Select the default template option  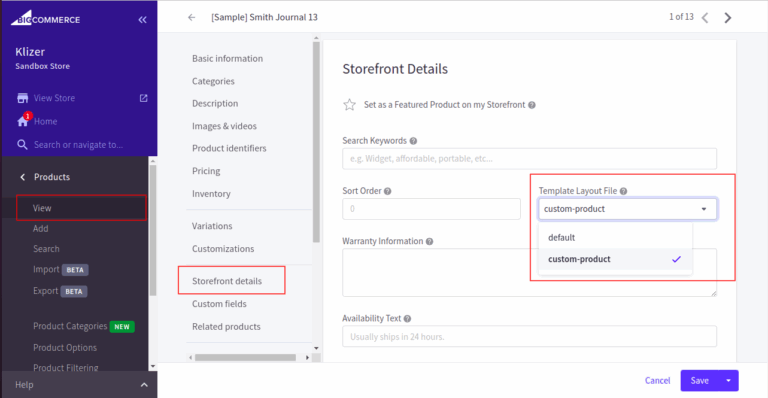pos(615,237)
